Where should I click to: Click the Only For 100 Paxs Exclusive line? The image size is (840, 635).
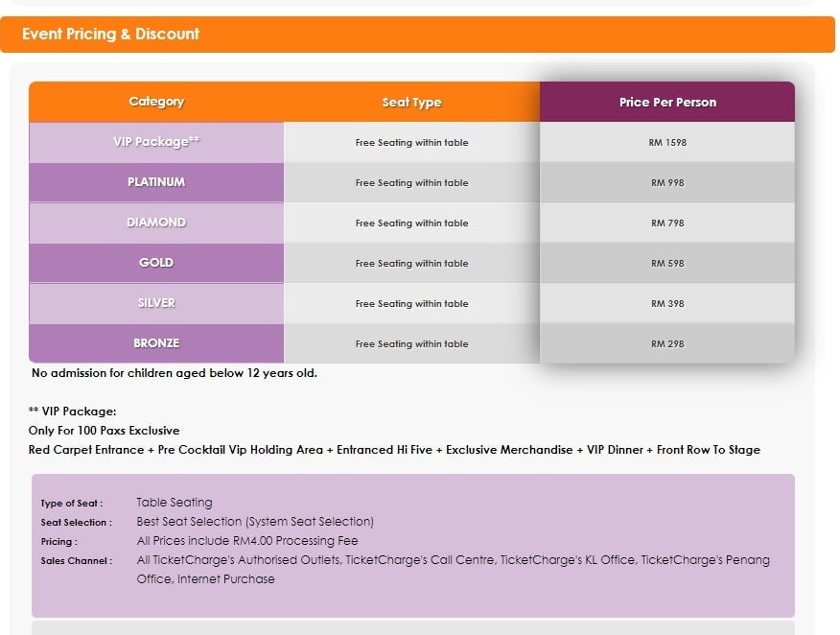point(104,431)
